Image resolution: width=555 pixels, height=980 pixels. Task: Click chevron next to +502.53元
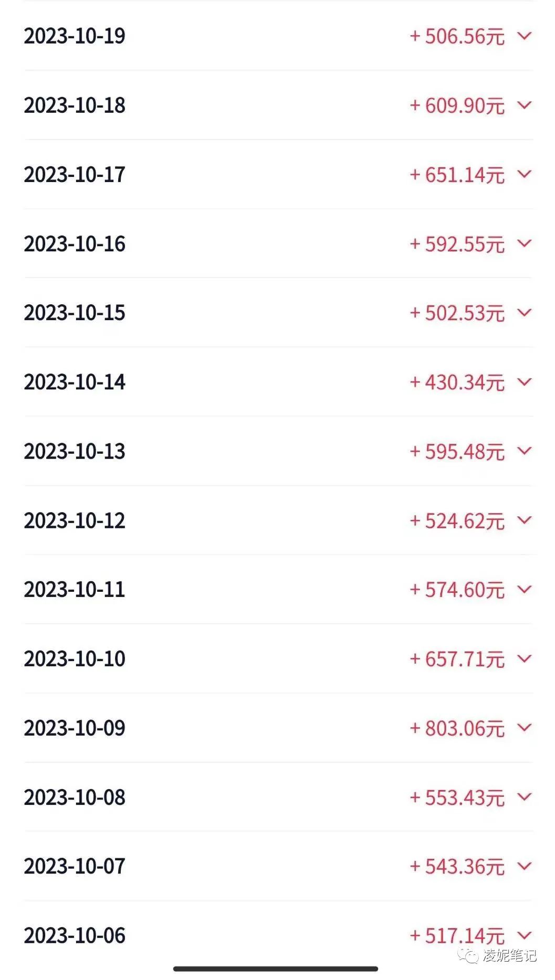click(x=524, y=312)
